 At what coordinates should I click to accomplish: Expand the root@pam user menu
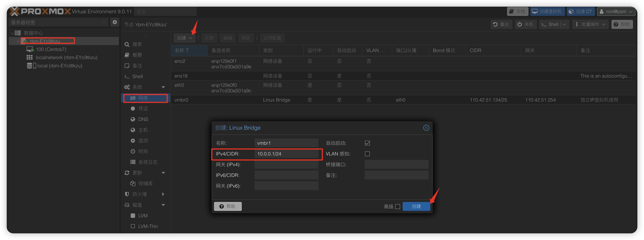click(616, 11)
